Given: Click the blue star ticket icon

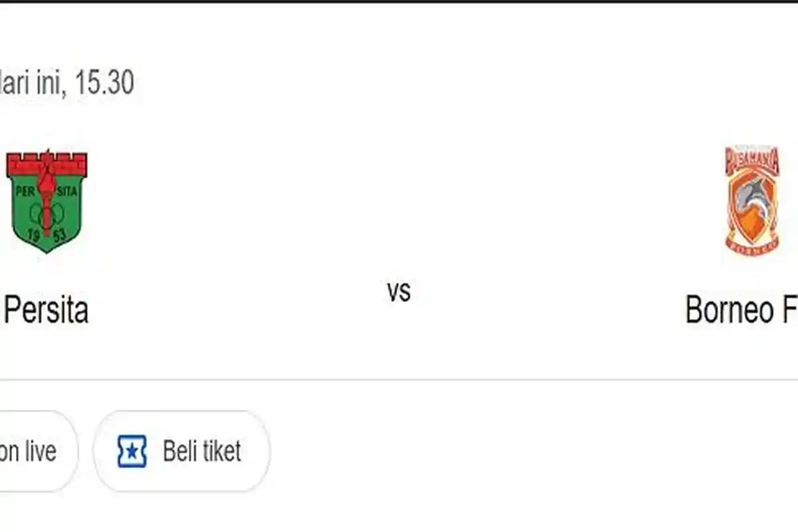Looking at the screenshot, I should [132, 452].
